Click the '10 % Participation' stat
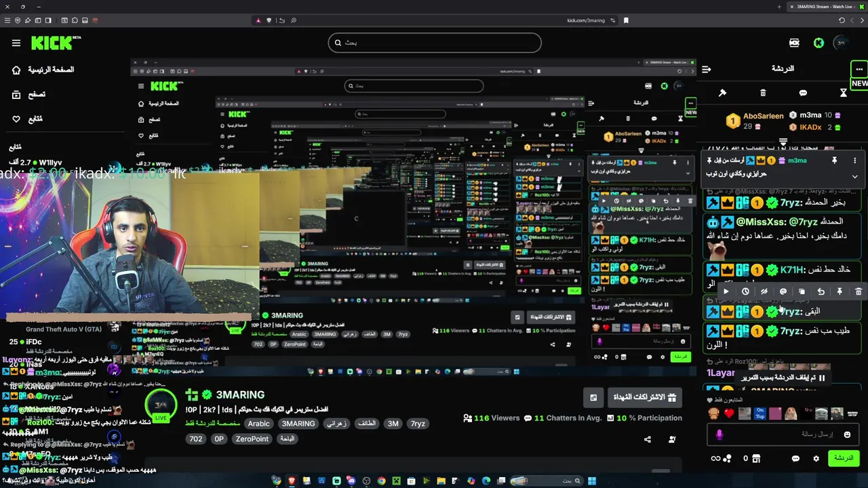 [644, 418]
